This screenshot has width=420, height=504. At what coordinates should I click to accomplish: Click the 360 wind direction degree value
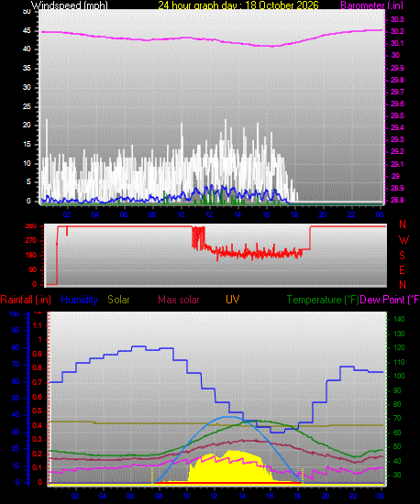tap(30, 226)
